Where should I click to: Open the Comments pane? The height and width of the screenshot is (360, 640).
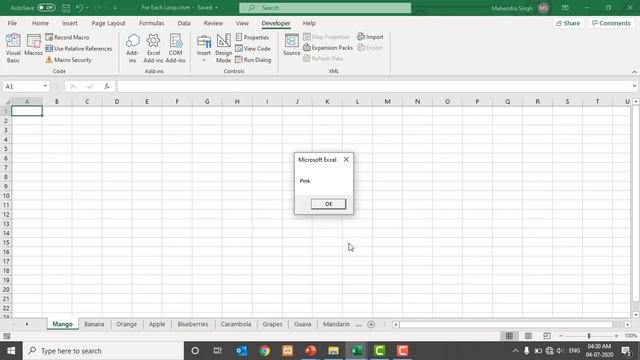(611, 23)
